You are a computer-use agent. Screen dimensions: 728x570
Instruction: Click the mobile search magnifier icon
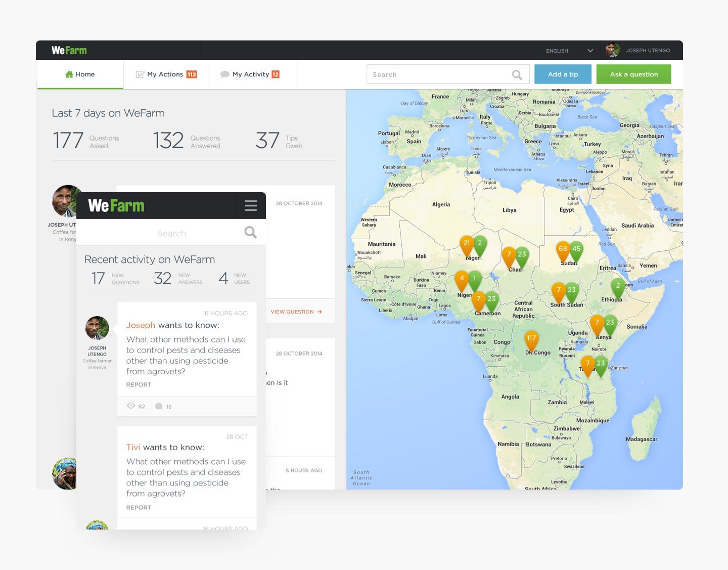click(250, 232)
